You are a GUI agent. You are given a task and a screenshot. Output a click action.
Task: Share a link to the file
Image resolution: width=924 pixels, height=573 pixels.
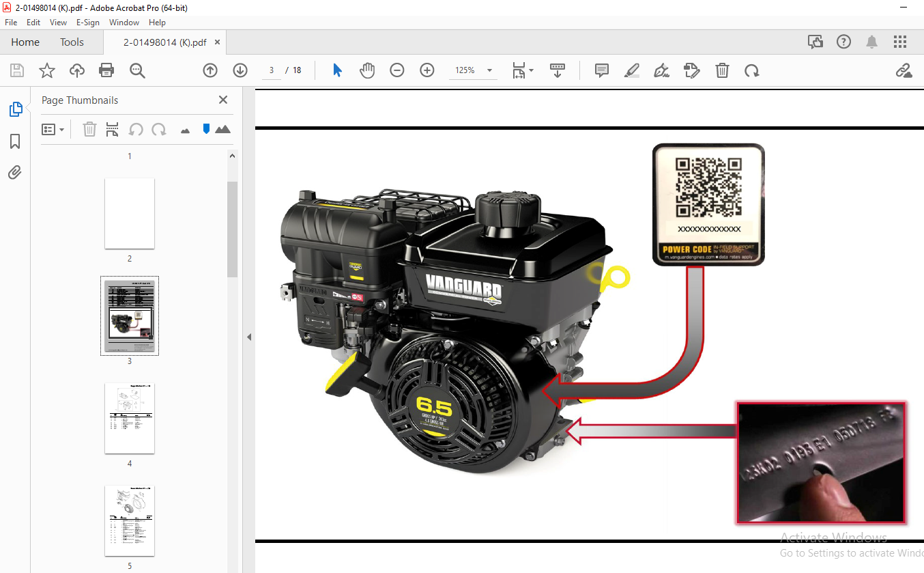(904, 70)
